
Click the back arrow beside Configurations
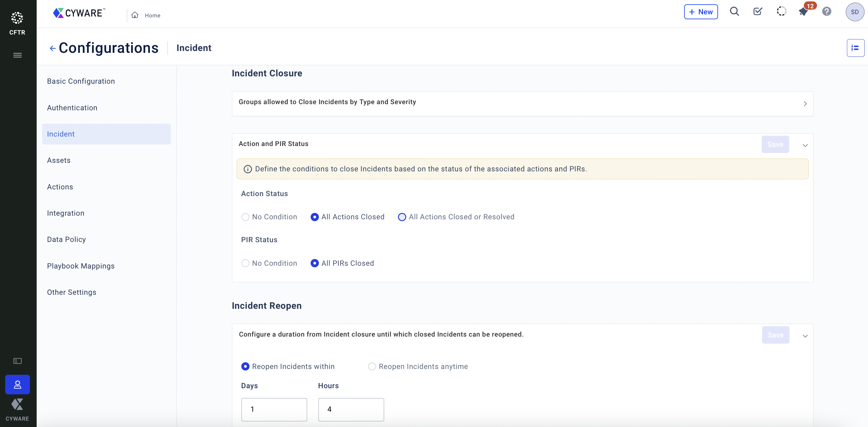(53, 49)
